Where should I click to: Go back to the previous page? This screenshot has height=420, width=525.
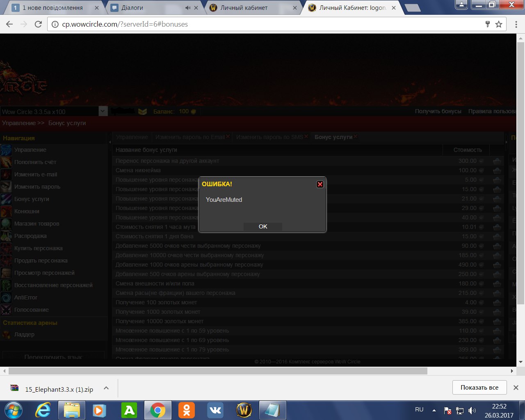(9, 24)
